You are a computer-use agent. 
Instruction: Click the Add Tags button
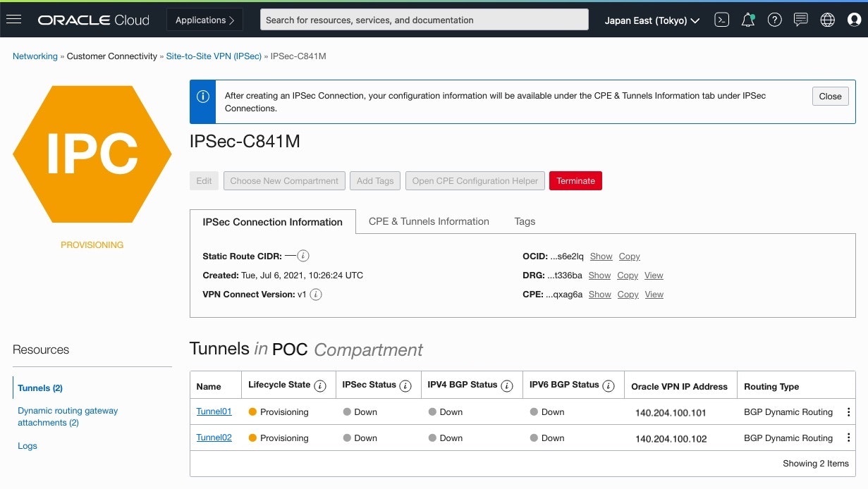pyautogui.click(x=375, y=181)
